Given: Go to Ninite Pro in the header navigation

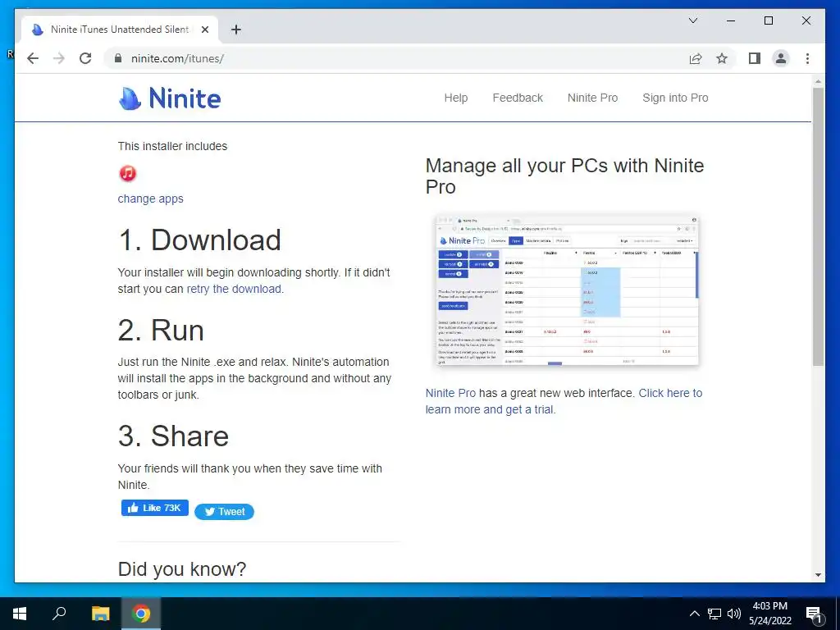Looking at the screenshot, I should [592, 98].
